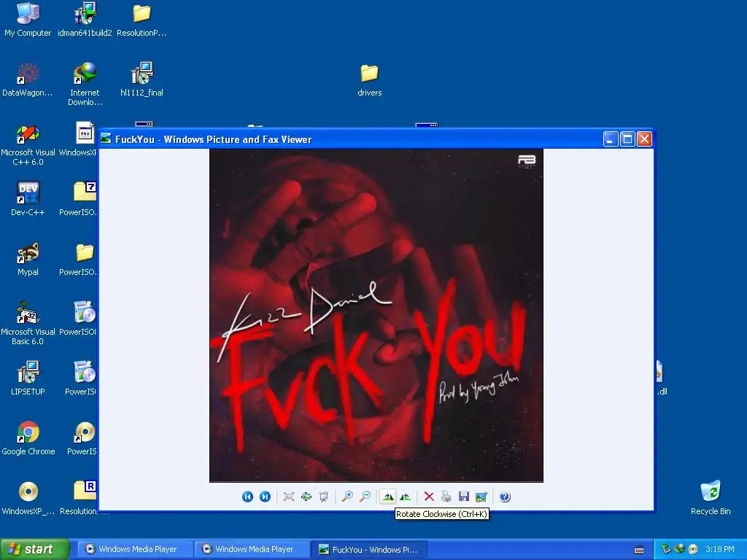Zoom out with the magnifier minus icon
This screenshot has width=747, height=560.
365,497
